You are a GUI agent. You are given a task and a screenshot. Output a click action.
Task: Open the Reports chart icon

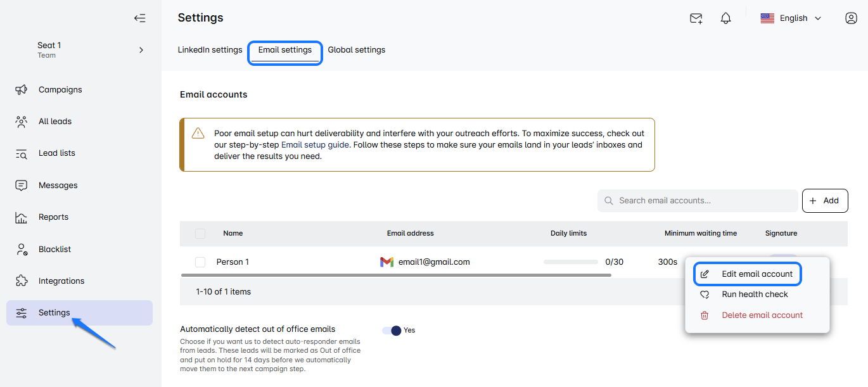click(x=22, y=217)
